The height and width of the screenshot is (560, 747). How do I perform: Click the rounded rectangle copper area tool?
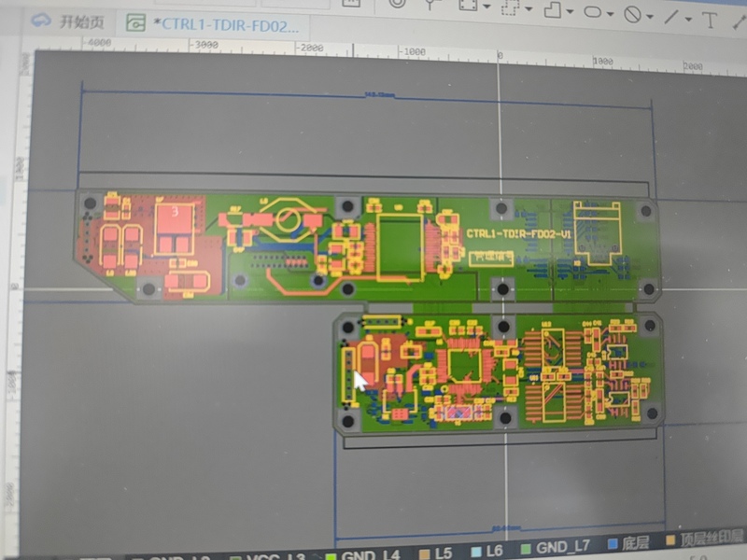[x=593, y=12]
